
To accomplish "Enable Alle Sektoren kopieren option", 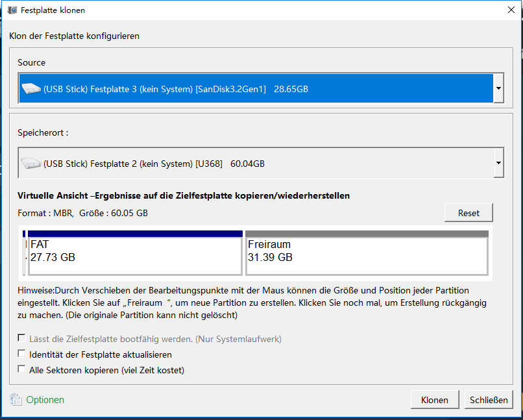I will coord(22,369).
